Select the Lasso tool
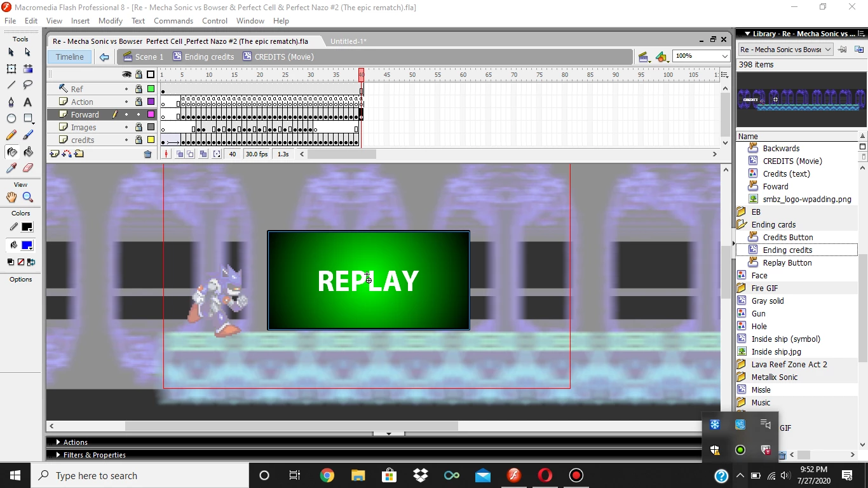 27,85
